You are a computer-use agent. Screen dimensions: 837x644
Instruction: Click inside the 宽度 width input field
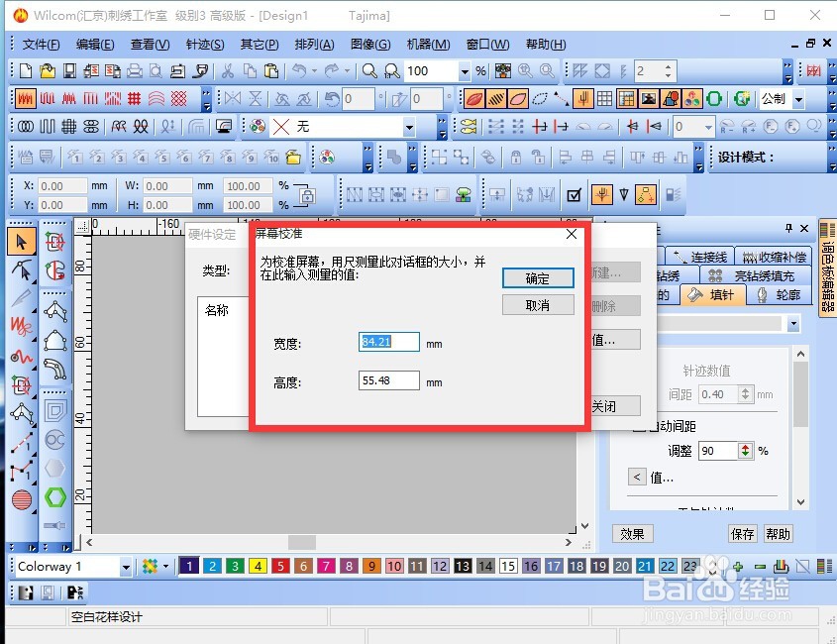386,341
